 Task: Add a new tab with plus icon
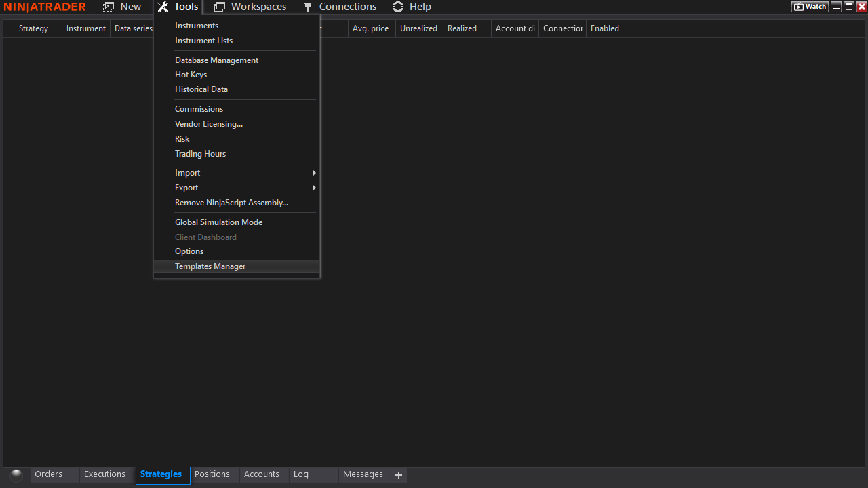399,475
